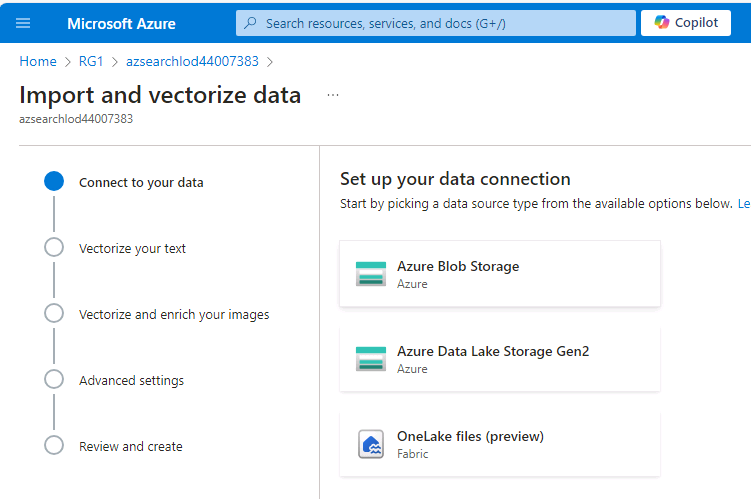Select the Connect to your data step circle

tap(54, 181)
